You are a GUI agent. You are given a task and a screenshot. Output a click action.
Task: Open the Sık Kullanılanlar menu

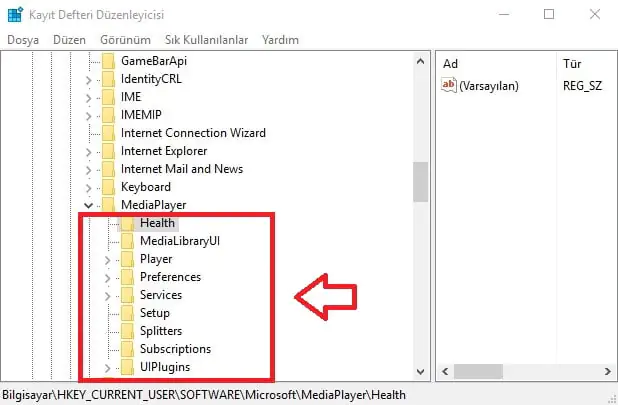pos(207,40)
